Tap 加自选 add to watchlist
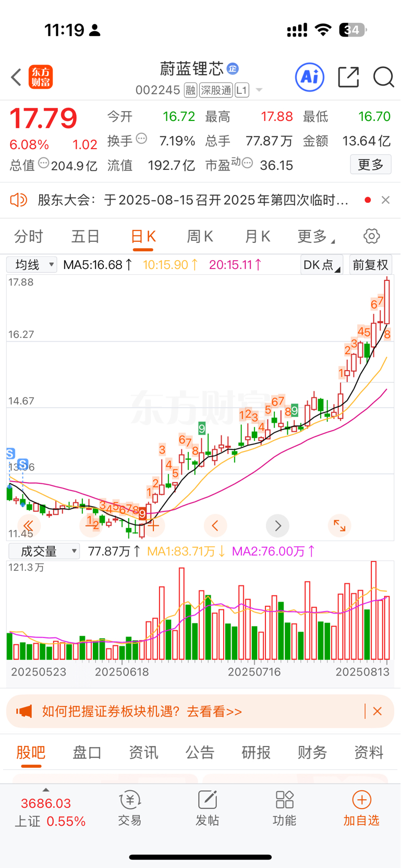 [x=361, y=809]
